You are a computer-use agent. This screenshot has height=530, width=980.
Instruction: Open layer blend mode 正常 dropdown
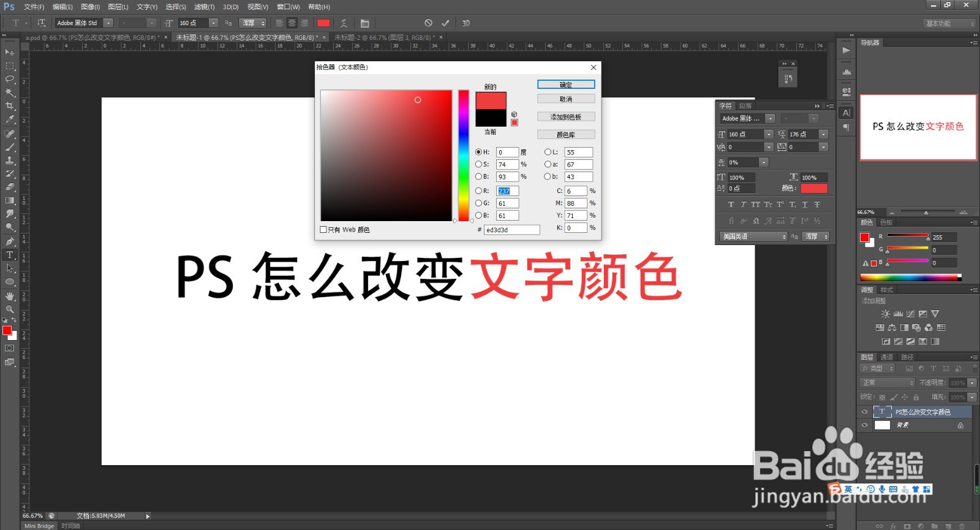coord(887,382)
